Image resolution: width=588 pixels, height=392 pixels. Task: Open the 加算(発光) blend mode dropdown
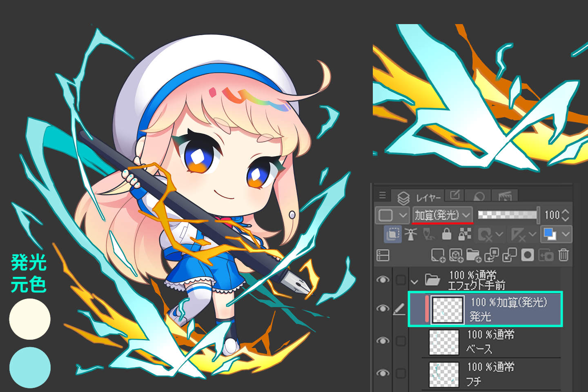[x=443, y=215]
